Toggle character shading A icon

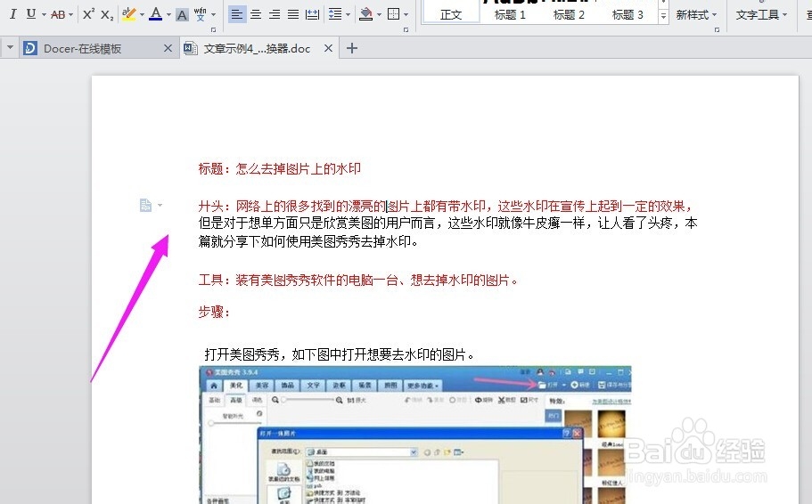[182, 14]
